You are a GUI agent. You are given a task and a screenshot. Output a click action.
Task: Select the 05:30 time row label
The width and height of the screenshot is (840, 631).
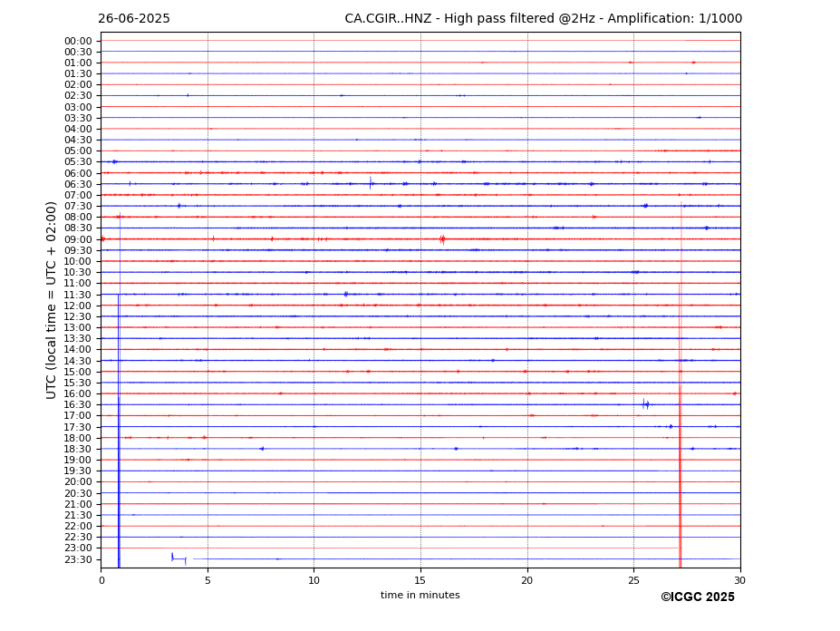[78, 162]
